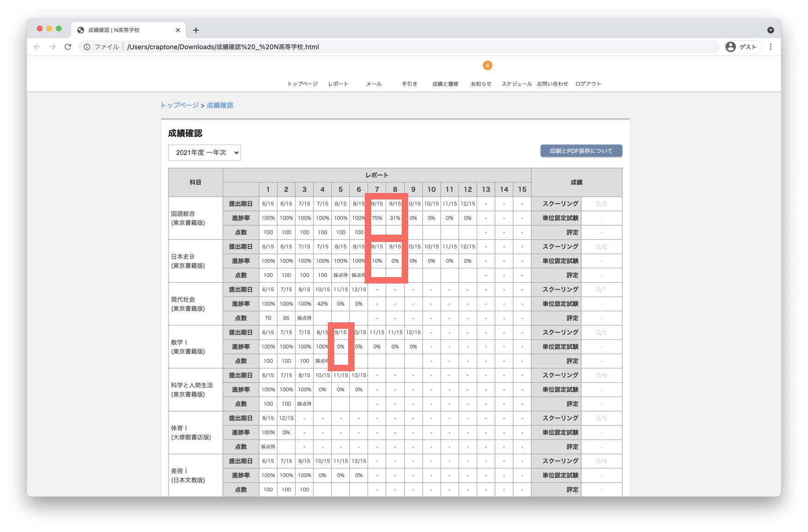This screenshot has width=808, height=532.
Task: Go back using the browser back arrow
Action: click(x=37, y=47)
